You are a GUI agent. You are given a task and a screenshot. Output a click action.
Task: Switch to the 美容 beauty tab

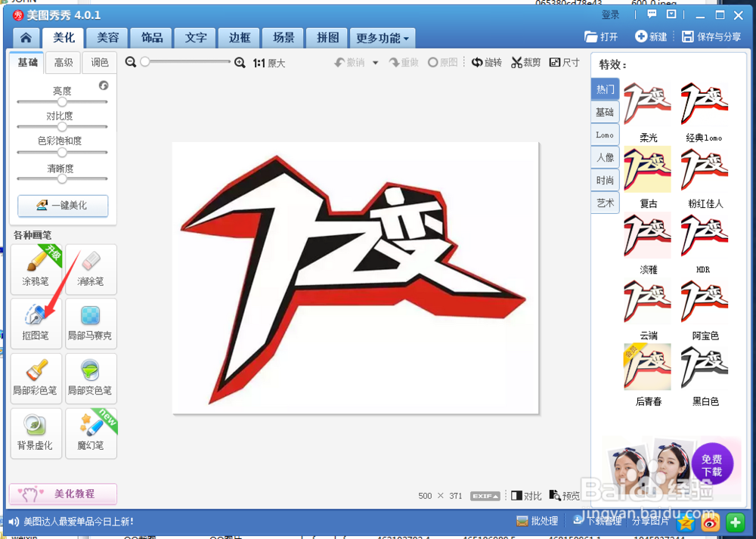coord(108,38)
